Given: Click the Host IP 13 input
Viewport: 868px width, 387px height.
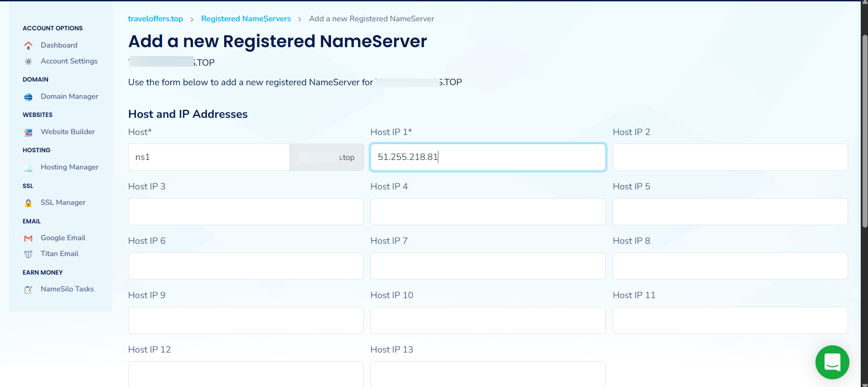Looking at the screenshot, I should (488, 374).
